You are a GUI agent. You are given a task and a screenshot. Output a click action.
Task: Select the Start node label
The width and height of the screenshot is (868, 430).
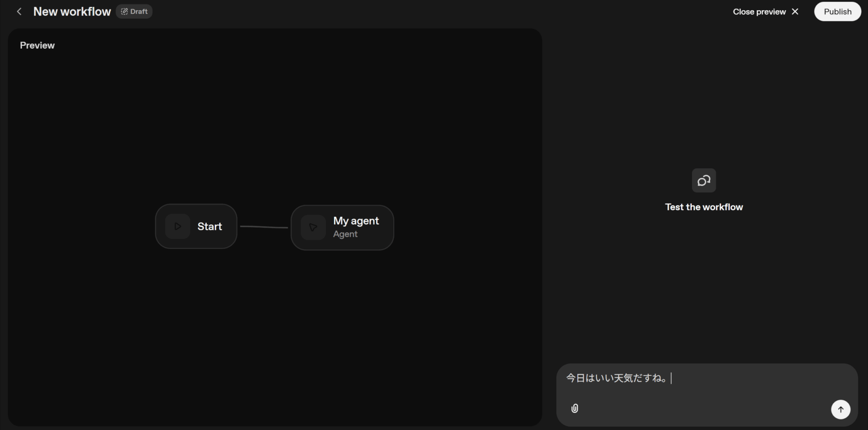tap(209, 226)
